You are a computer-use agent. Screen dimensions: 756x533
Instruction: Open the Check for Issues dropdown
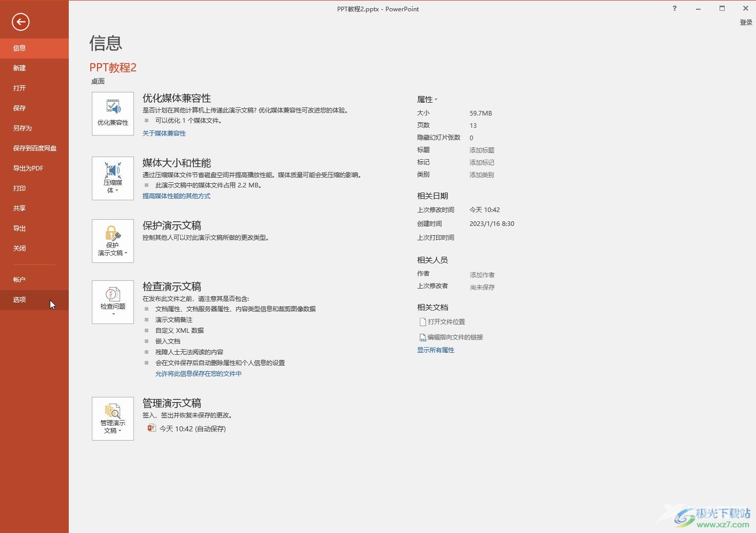[x=113, y=302]
